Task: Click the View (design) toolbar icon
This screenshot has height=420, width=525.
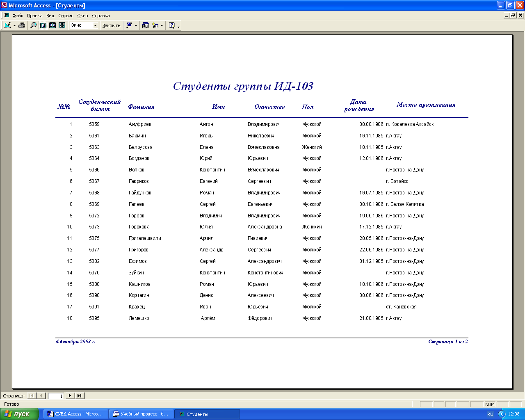Action: 7,25
